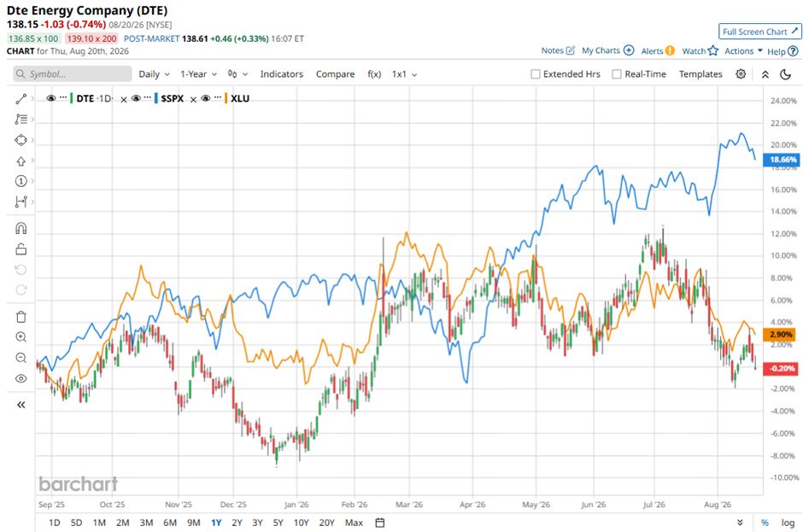Select the trend line drawing tool

pyautogui.click(x=21, y=99)
